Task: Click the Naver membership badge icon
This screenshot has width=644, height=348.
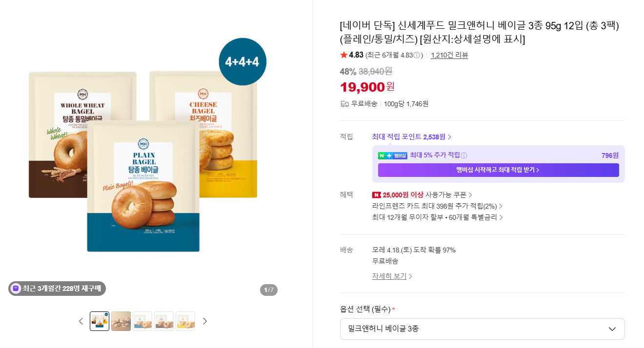Action: (392, 155)
